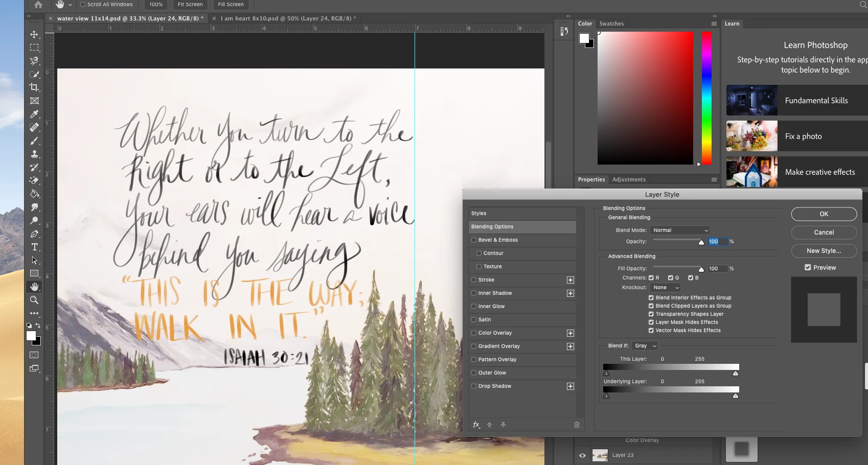Viewport: 868px width, 465px height.
Task: Select the Type tool
Action: coord(34,247)
